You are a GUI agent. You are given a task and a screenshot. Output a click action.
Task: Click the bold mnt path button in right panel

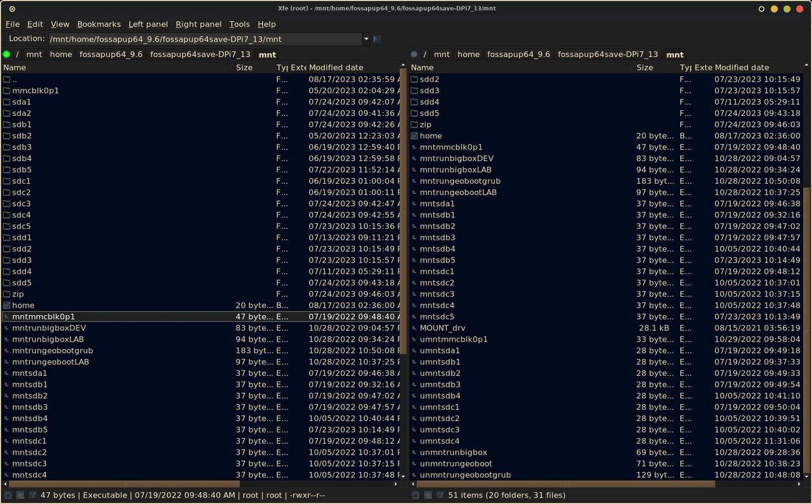pyautogui.click(x=674, y=55)
